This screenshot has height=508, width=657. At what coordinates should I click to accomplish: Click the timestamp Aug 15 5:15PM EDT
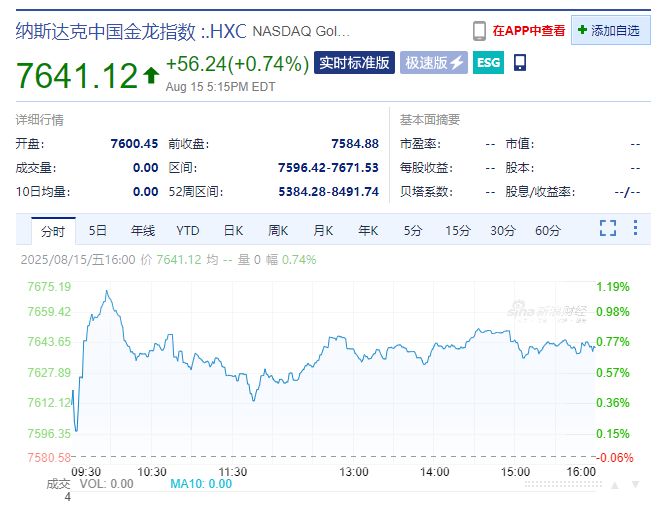pyautogui.click(x=220, y=87)
